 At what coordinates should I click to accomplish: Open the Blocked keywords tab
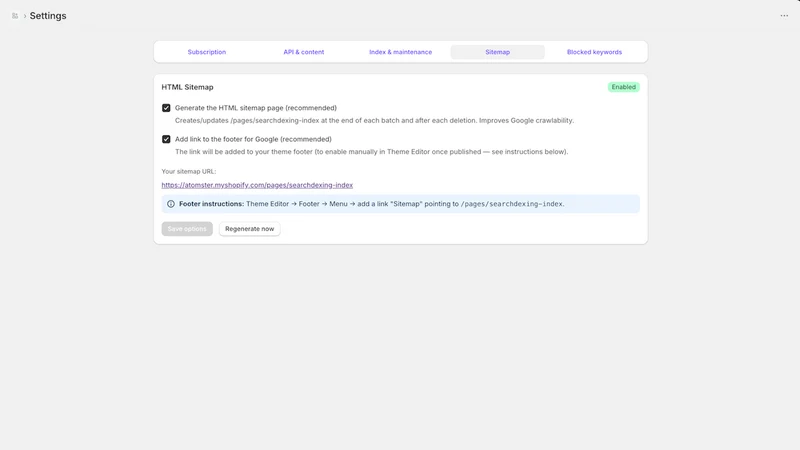click(594, 52)
